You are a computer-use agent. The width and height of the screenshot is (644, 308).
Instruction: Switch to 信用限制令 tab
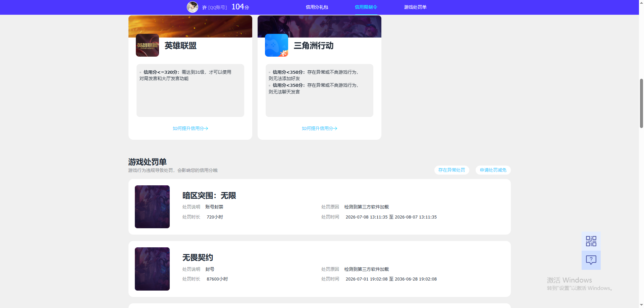(366, 7)
